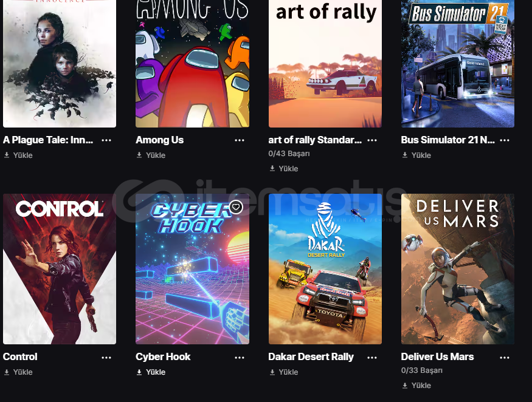Click Yükle under A Plague Tale
This screenshot has height=402, width=532.
18,155
